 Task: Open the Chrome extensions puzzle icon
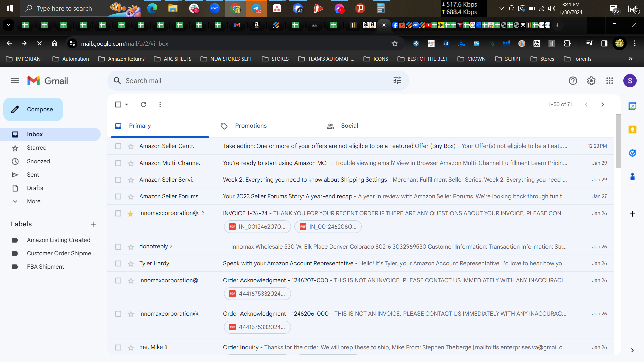(567, 43)
